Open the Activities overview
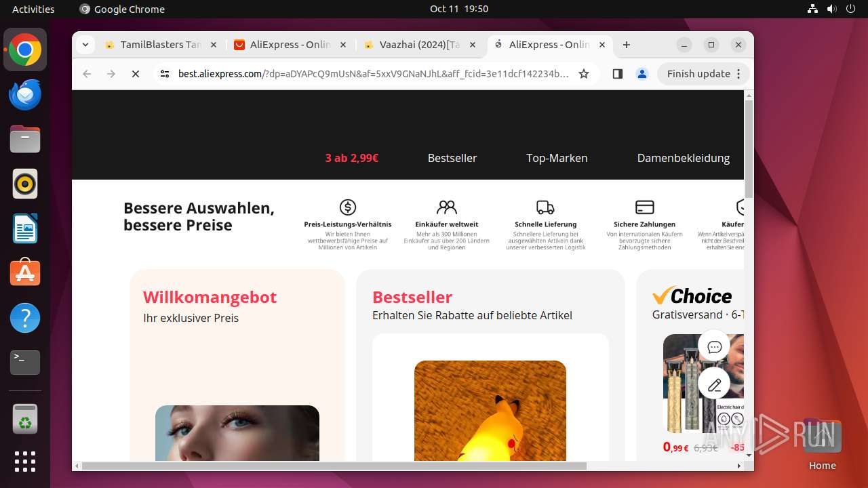The image size is (868, 488). (33, 9)
